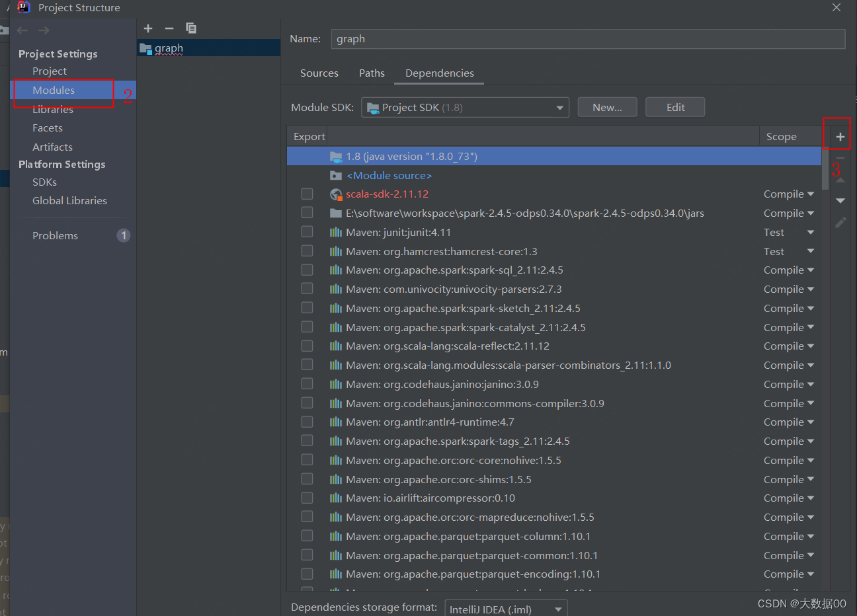Image resolution: width=857 pixels, height=616 pixels.
Task: Close the Project Structure dialog
Action: [x=837, y=7]
